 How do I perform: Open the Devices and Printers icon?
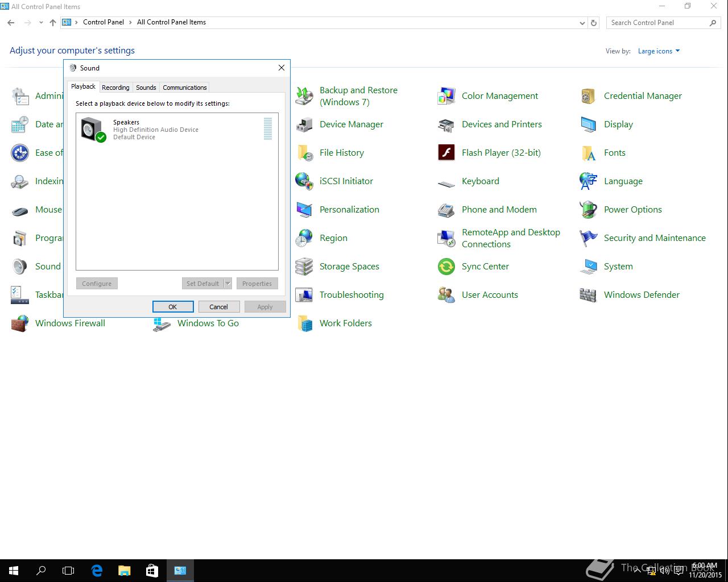(446, 124)
